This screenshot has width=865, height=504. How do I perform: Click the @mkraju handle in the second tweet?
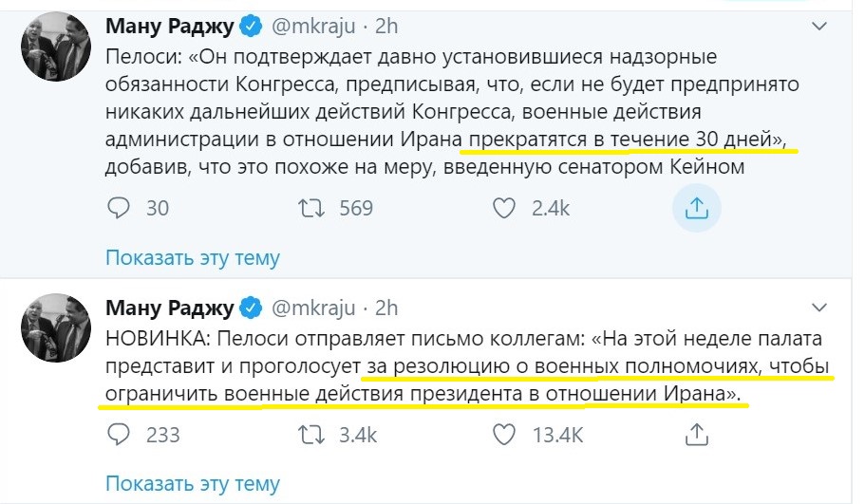pyautogui.click(x=313, y=308)
